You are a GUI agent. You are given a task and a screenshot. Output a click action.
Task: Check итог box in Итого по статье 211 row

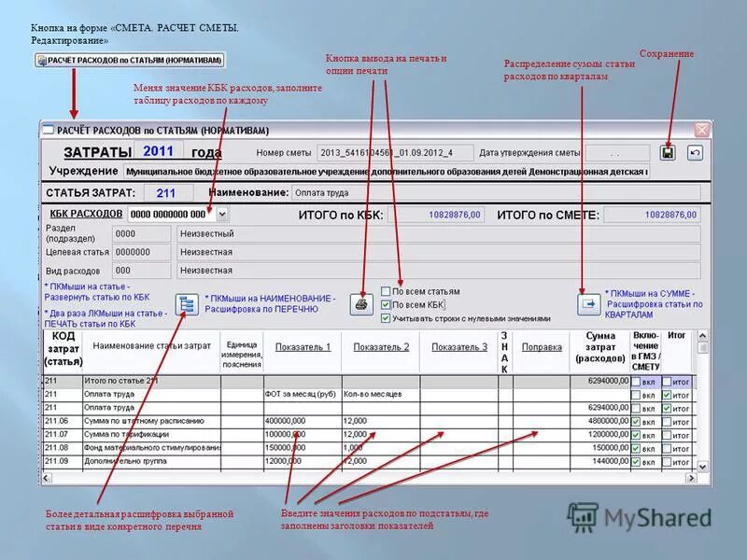[667, 382]
